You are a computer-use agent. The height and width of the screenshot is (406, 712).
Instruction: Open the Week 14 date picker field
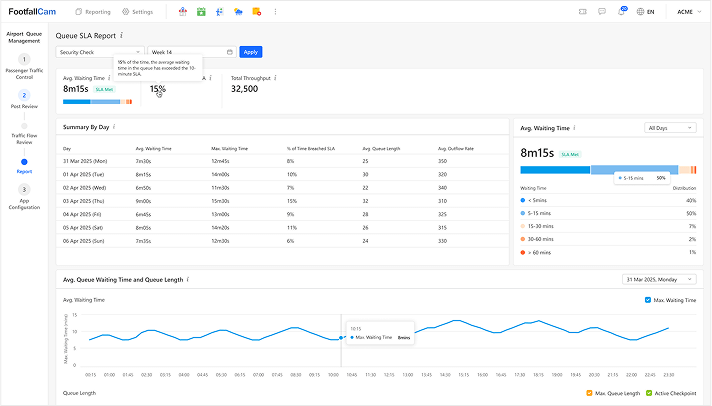pos(192,52)
